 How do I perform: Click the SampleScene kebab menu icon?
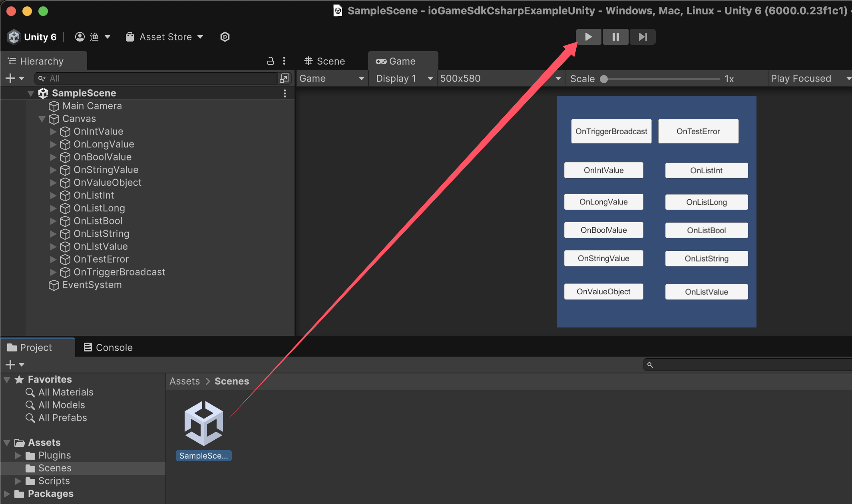[x=285, y=93]
